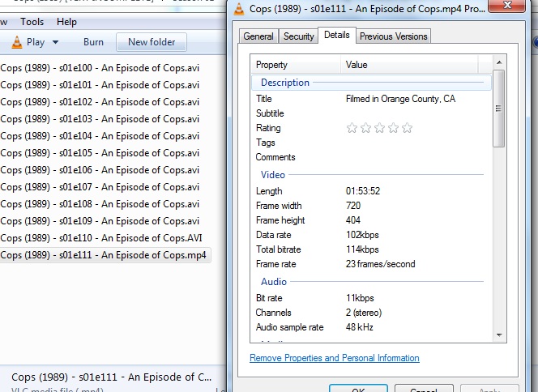The height and width of the screenshot is (392, 538).
Task: Click the Subtitle property row
Action: pos(369,113)
